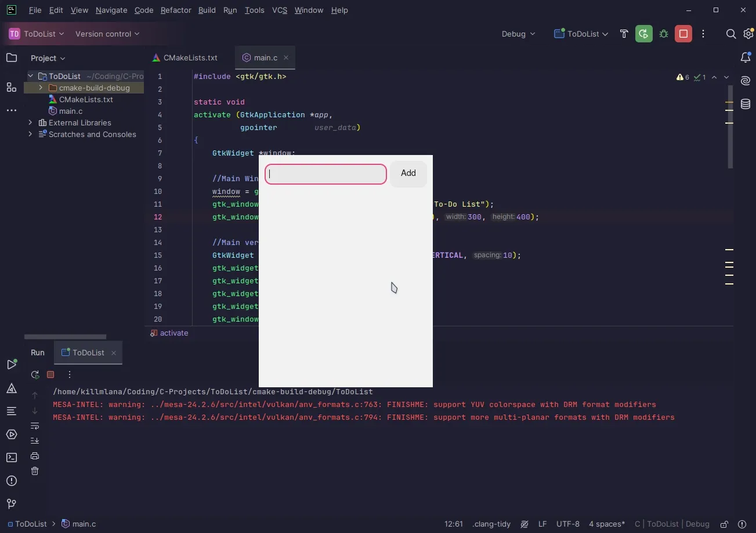The width and height of the screenshot is (756, 533).
Task: Start debugging with the bug icon
Action: coord(663,34)
